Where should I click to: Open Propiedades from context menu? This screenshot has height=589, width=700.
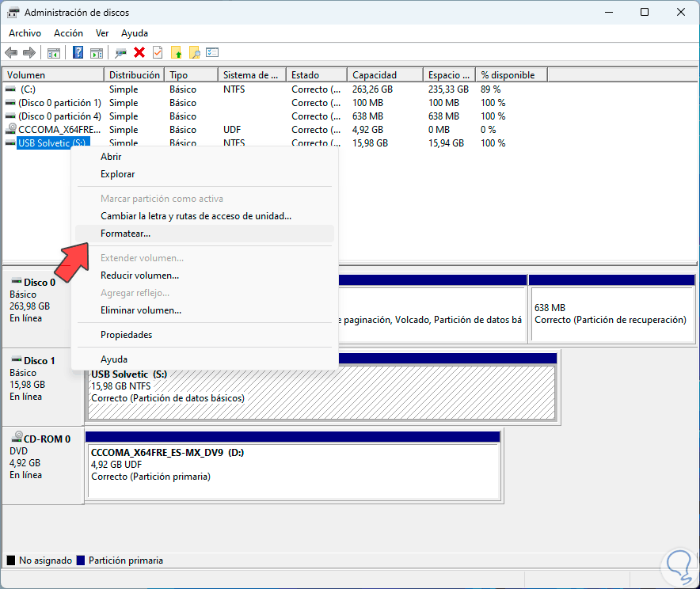point(204,335)
